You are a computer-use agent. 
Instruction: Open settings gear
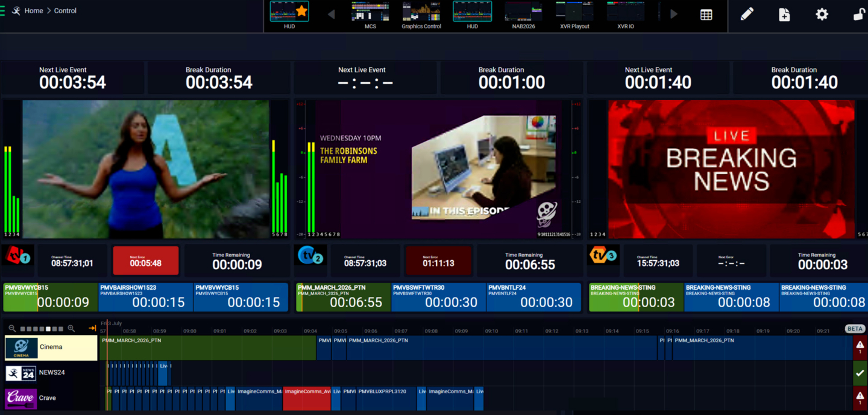(822, 14)
